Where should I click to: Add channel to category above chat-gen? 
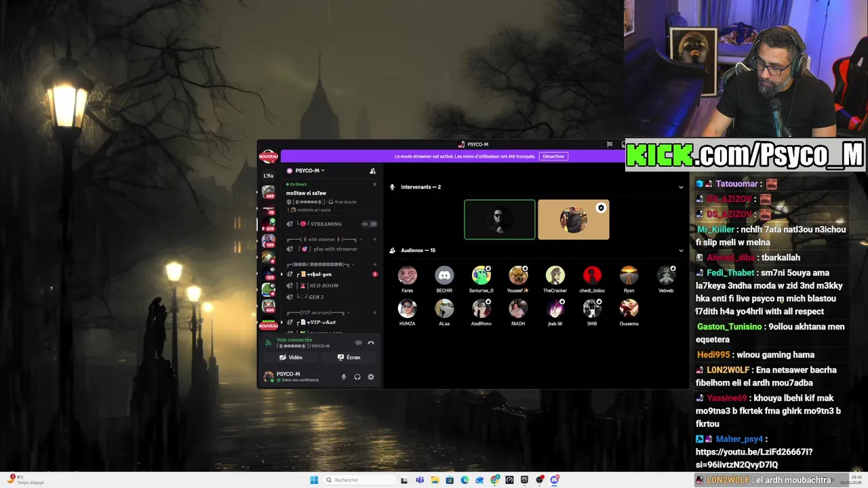pos(375,264)
